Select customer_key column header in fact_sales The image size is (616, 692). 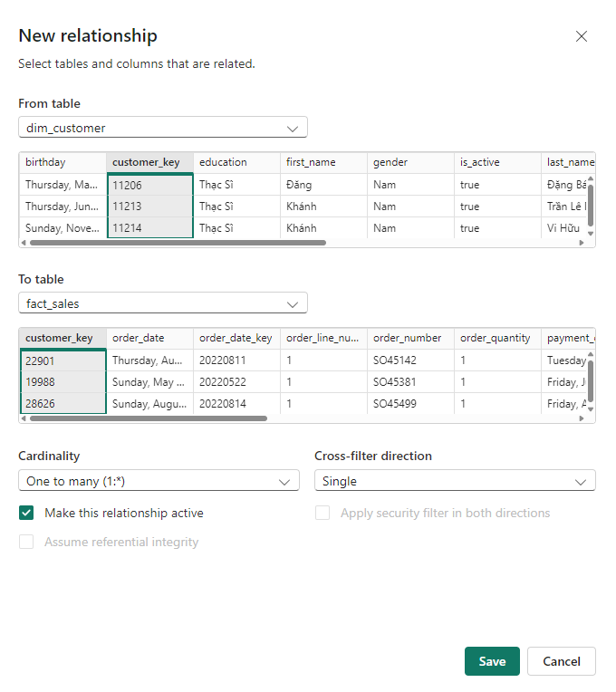(x=63, y=338)
